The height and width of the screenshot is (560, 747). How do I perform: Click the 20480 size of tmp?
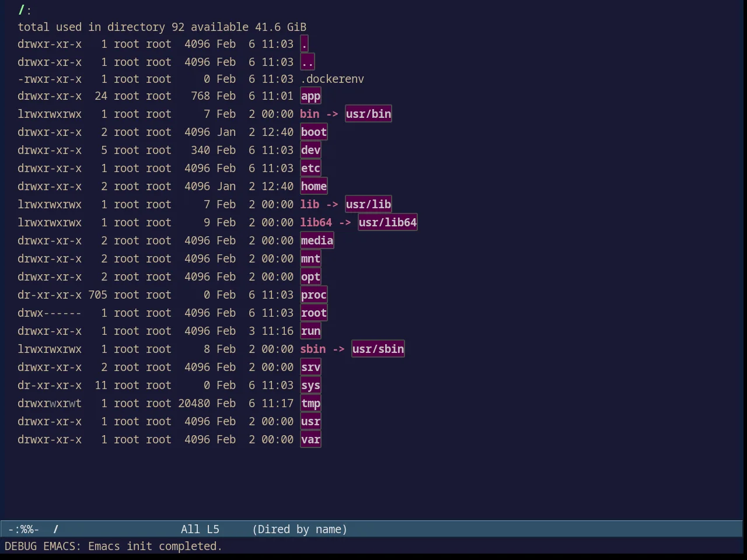194,403
